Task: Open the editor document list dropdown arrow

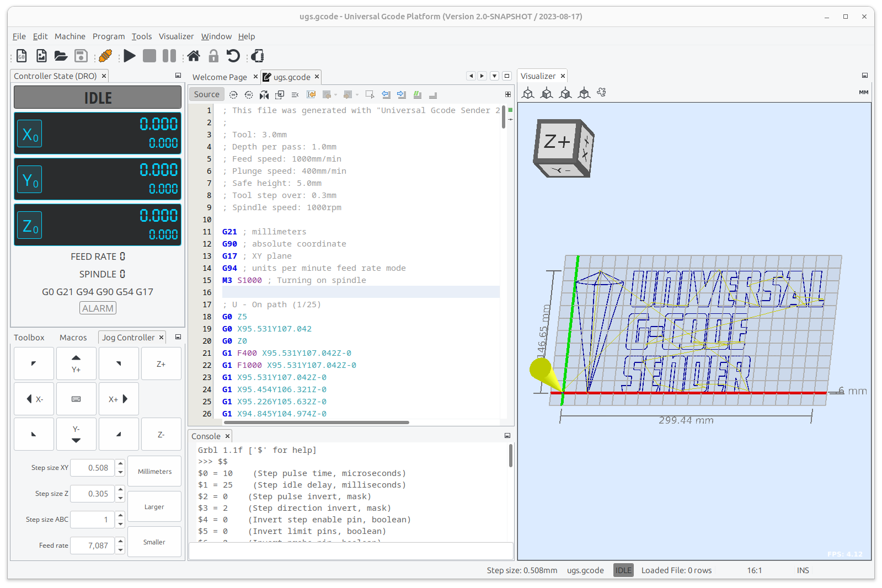Action: point(494,76)
